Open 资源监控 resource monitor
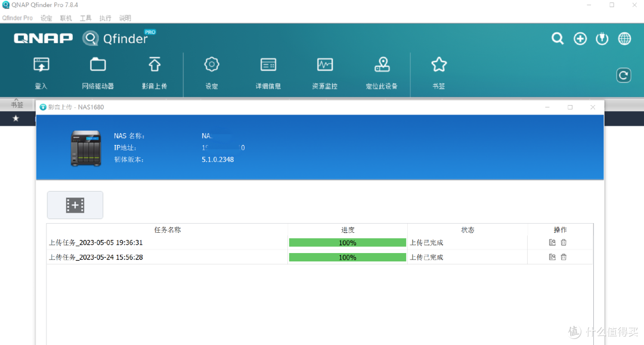Screen dimensions: 644x345 coord(325,65)
